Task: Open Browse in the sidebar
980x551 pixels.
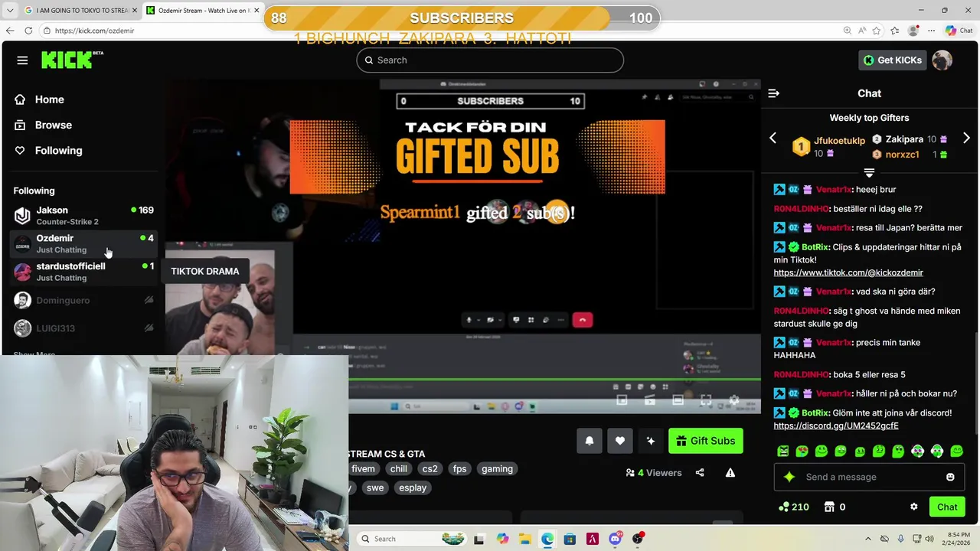Action: 53,125
